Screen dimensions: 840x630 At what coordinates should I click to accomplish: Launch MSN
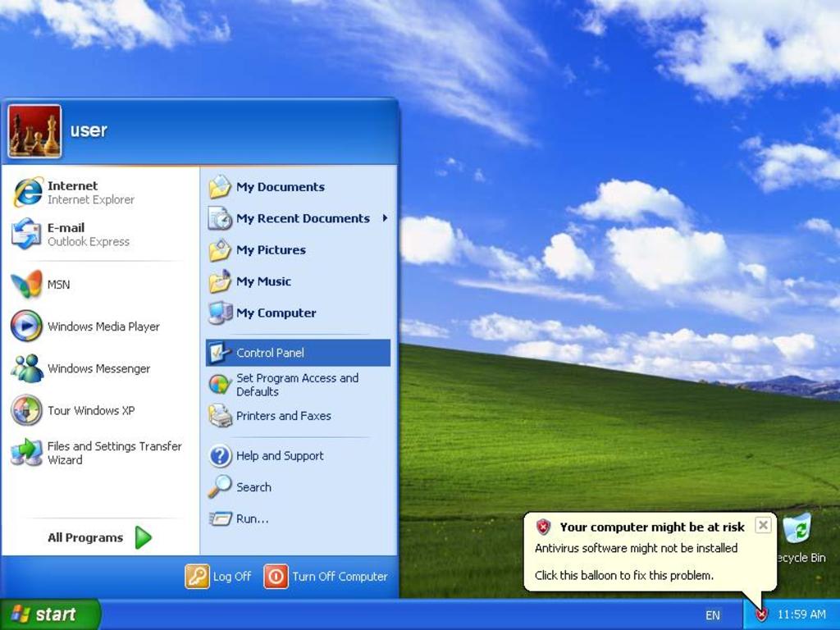coord(57,284)
